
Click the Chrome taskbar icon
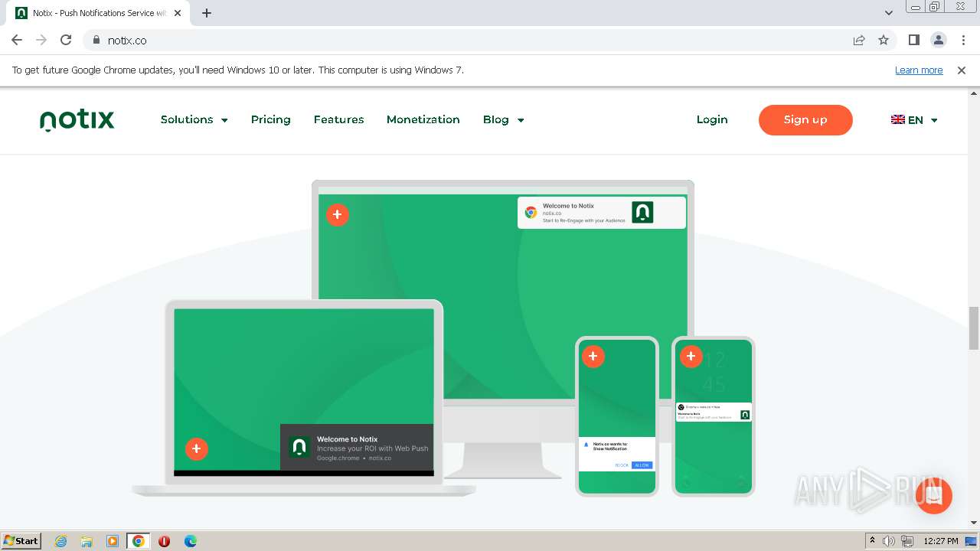[x=139, y=541]
